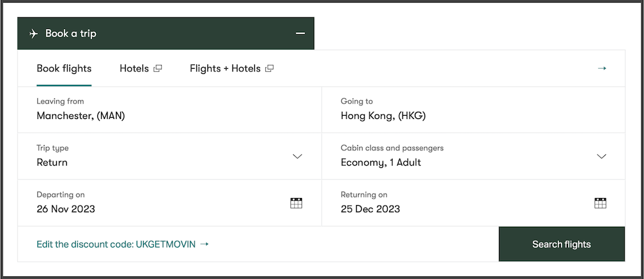644x279 pixels.
Task: Select the Book flights tab
Action: click(64, 68)
